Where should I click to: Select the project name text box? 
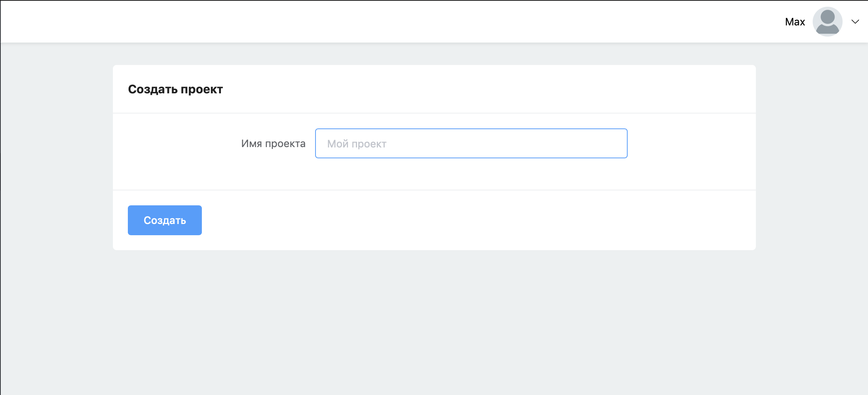click(471, 143)
